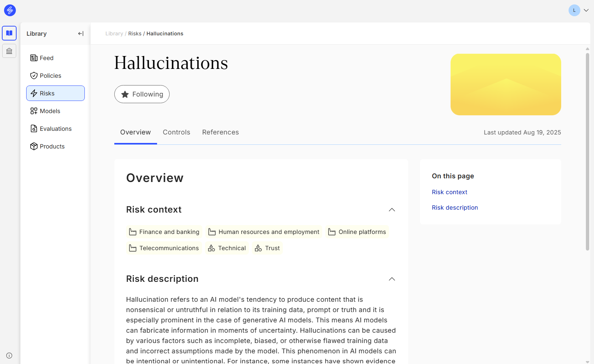Open Policies in the sidebar
The height and width of the screenshot is (364, 594).
click(50, 76)
